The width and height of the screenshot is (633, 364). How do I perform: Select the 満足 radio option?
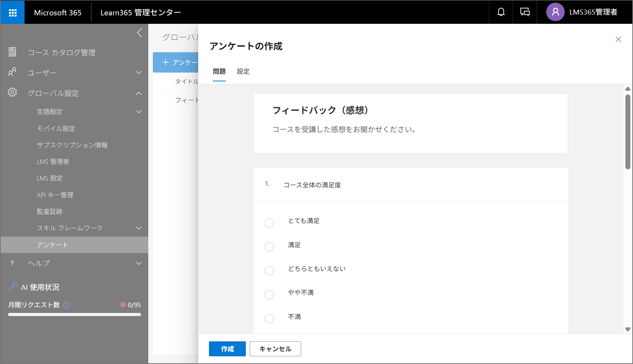[x=269, y=247]
